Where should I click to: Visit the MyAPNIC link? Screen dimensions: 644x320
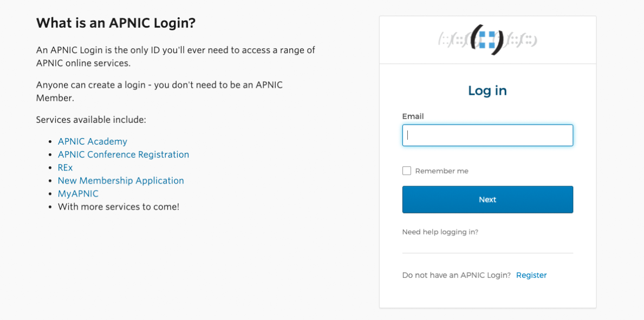pyautogui.click(x=78, y=194)
